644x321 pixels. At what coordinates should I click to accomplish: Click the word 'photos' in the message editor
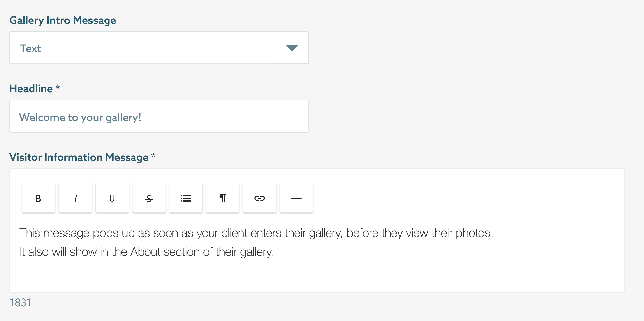pos(473,233)
